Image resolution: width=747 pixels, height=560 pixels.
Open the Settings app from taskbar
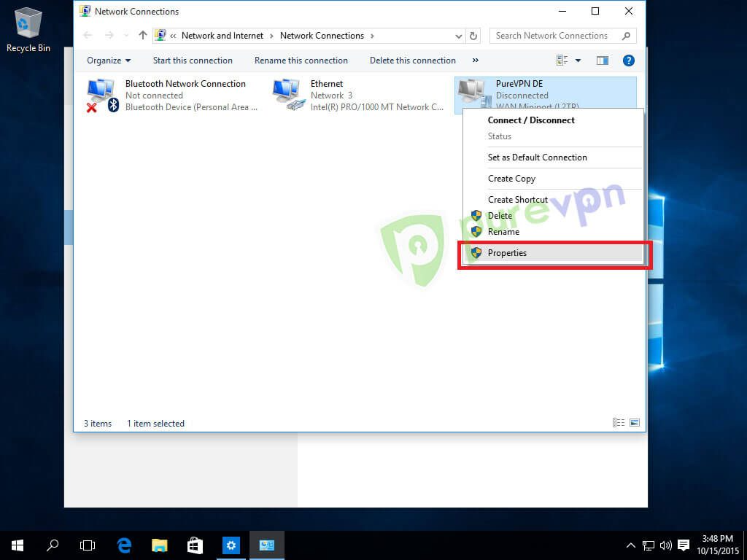click(x=231, y=545)
